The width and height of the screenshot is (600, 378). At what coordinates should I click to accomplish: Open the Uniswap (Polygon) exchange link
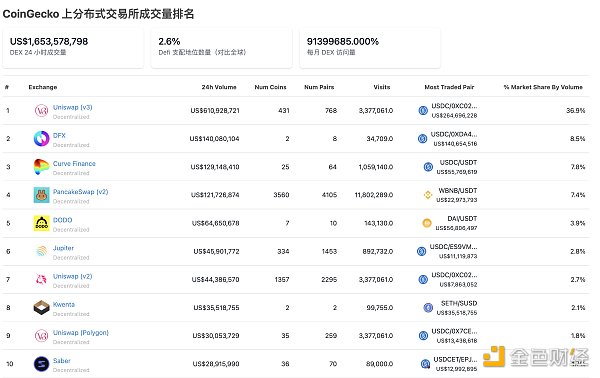[81, 332]
